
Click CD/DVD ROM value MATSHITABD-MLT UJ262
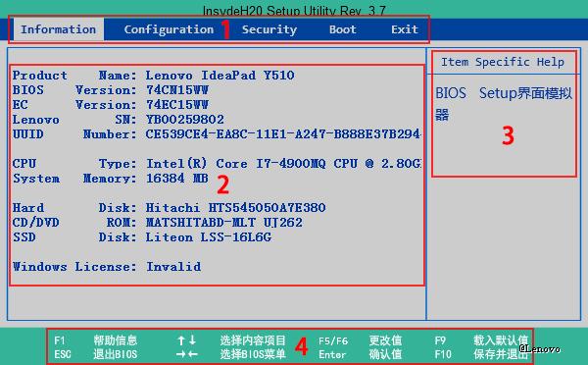tap(223, 223)
